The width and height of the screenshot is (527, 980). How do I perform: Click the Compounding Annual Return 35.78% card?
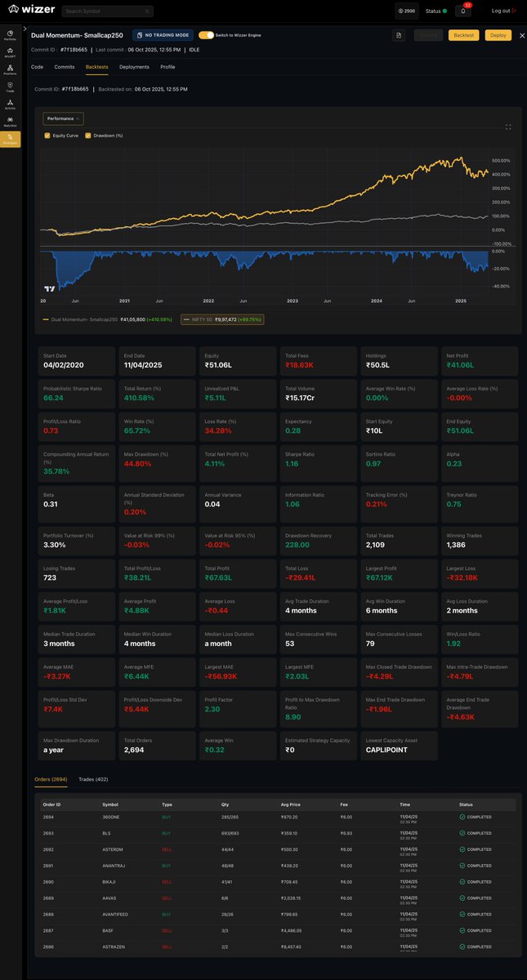(78, 465)
